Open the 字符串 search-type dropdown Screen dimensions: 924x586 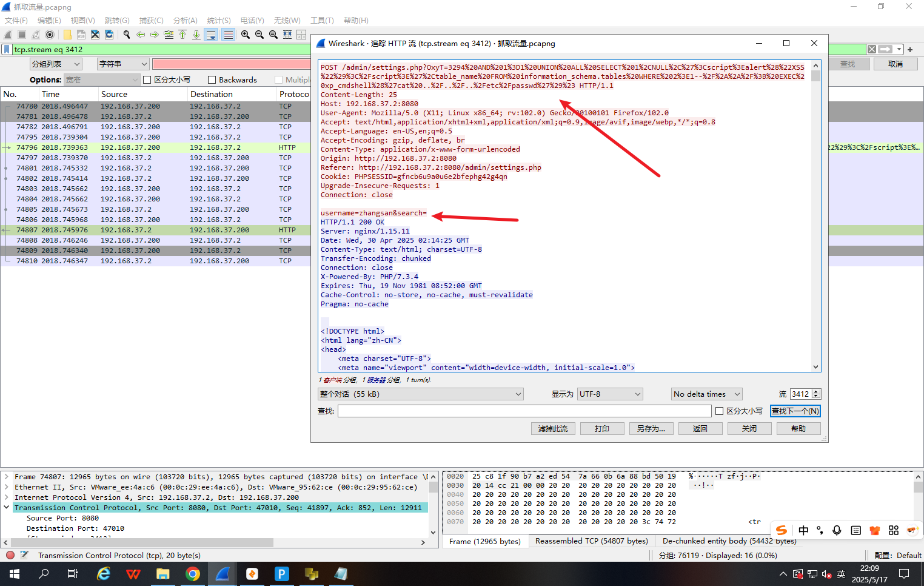tap(123, 64)
